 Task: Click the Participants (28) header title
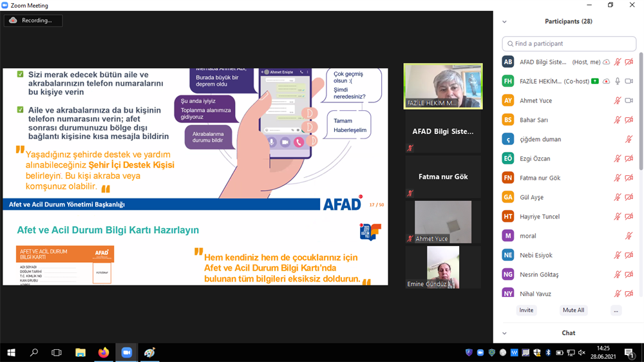(569, 21)
